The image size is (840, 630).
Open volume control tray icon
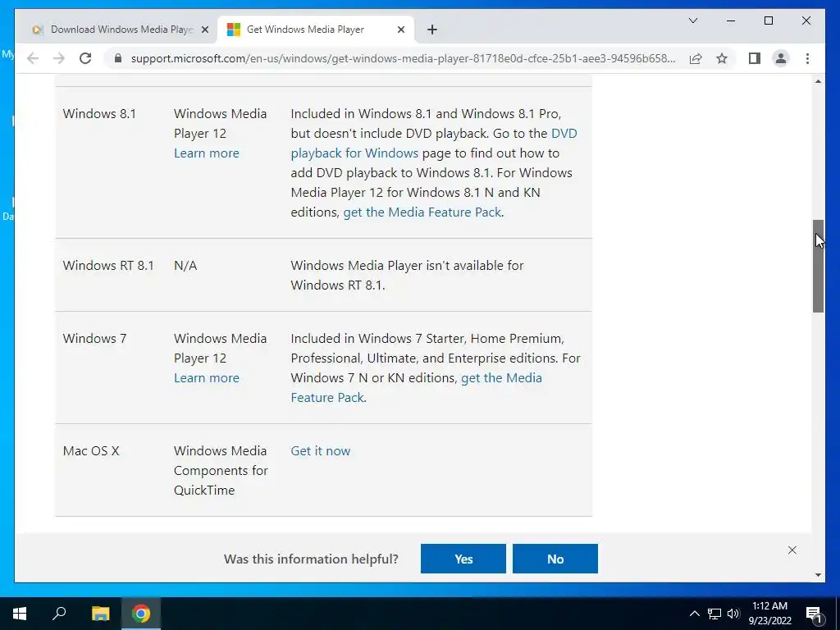[x=733, y=614]
